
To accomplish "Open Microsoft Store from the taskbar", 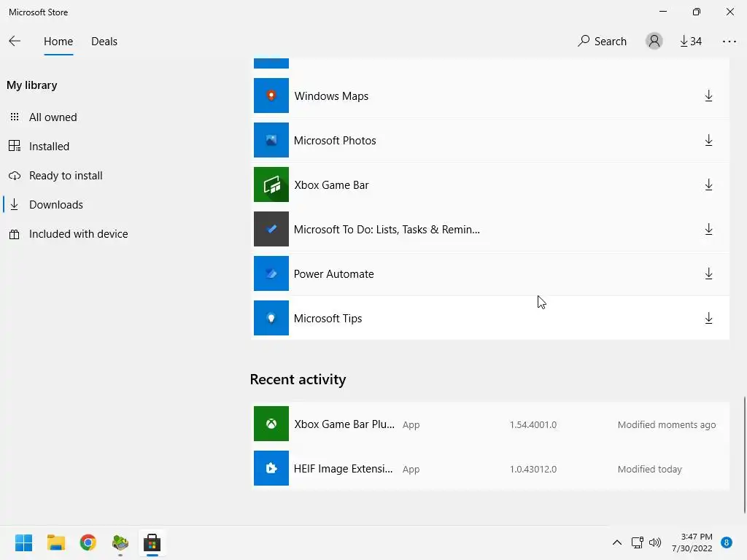I will pyautogui.click(x=152, y=542).
